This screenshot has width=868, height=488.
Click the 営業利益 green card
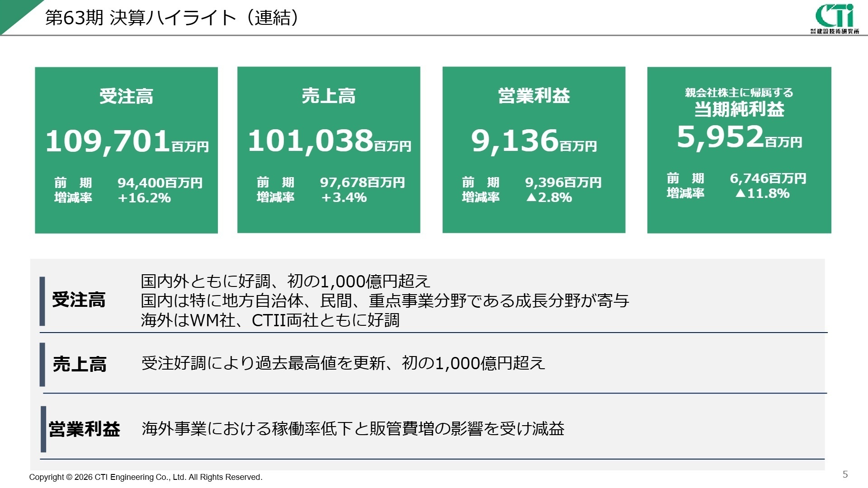pos(534,149)
